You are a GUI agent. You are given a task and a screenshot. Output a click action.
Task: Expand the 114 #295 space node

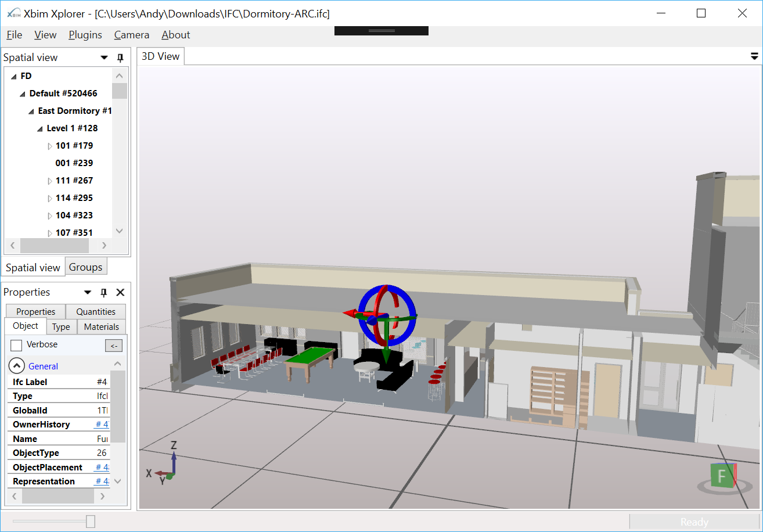50,198
